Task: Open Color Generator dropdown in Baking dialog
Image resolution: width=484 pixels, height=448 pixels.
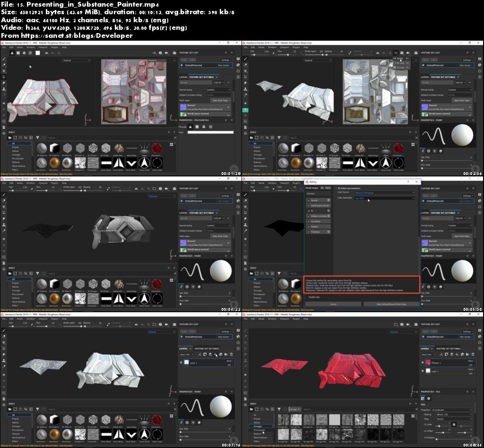Action: (384, 198)
